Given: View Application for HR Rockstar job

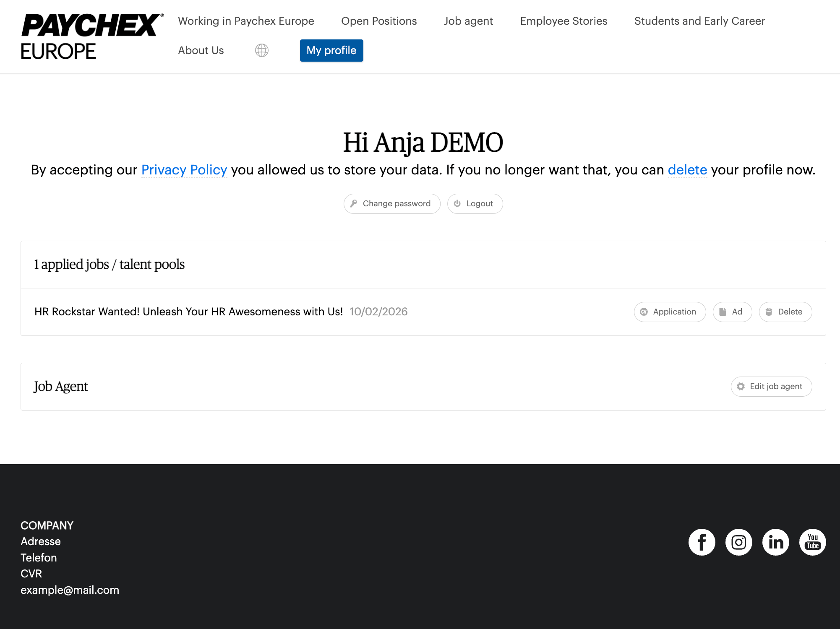Looking at the screenshot, I should 670,312.
